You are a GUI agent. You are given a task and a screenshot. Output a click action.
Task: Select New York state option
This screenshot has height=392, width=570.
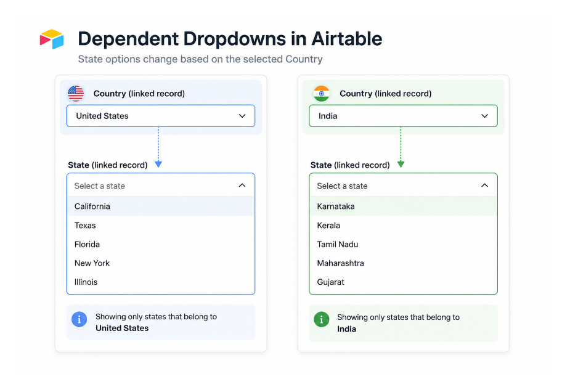click(161, 263)
